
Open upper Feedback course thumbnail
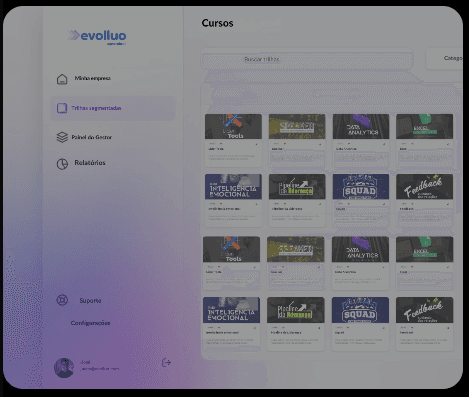(424, 186)
